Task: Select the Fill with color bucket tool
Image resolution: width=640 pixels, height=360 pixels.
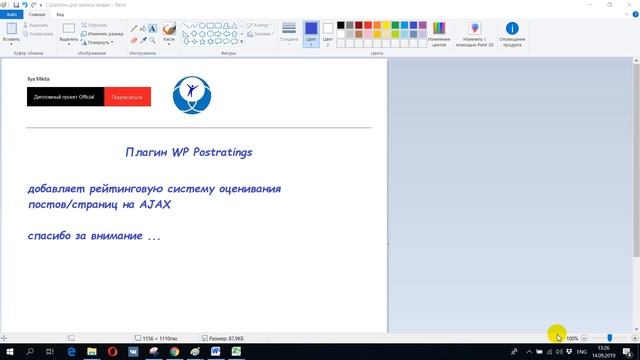Action: coord(143,29)
